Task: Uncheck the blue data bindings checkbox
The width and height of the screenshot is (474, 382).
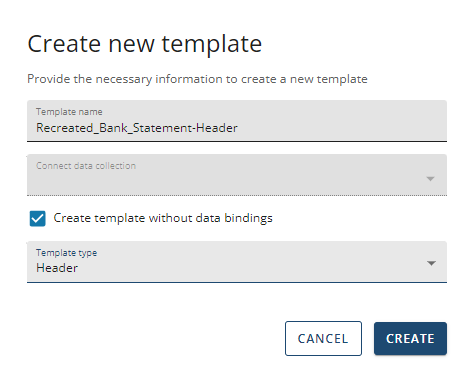Action: (37, 219)
